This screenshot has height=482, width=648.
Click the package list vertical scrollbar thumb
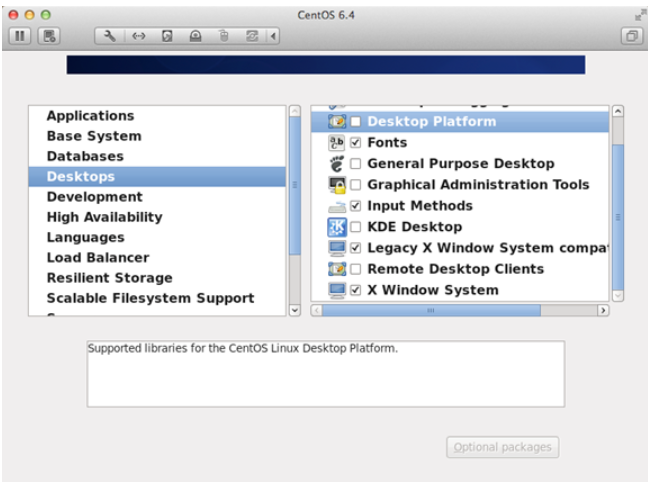tap(618, 217)
